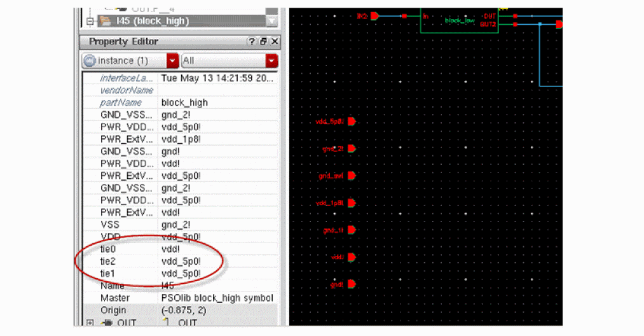Click the vdd_5p0! pin label in schematic
The image size is (644, 336).
329,122
